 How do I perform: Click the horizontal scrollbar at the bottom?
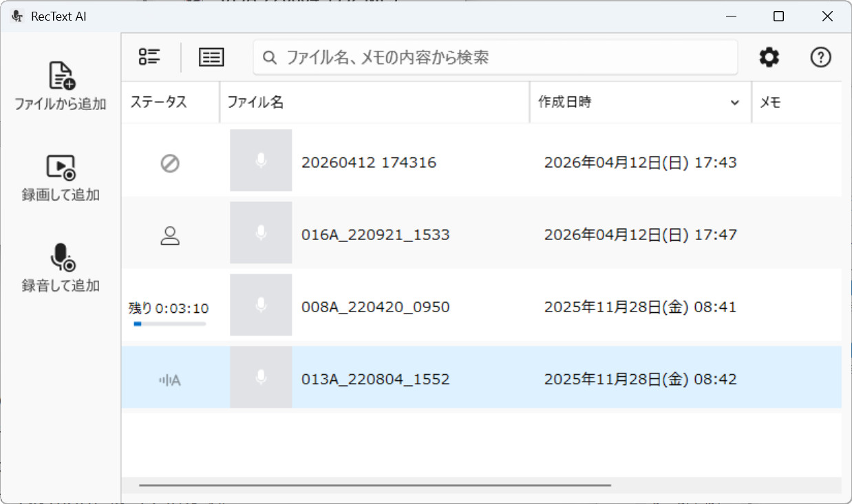(374, 485)
